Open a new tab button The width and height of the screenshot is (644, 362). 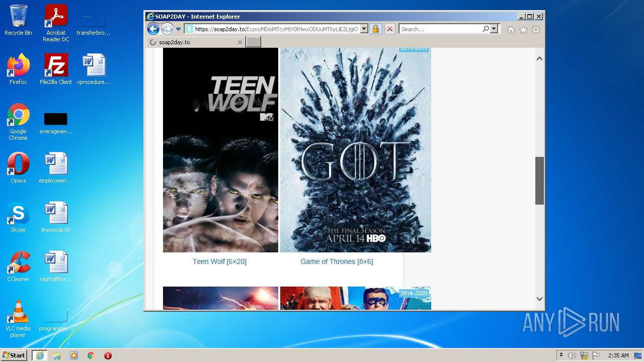coord(253,42)
